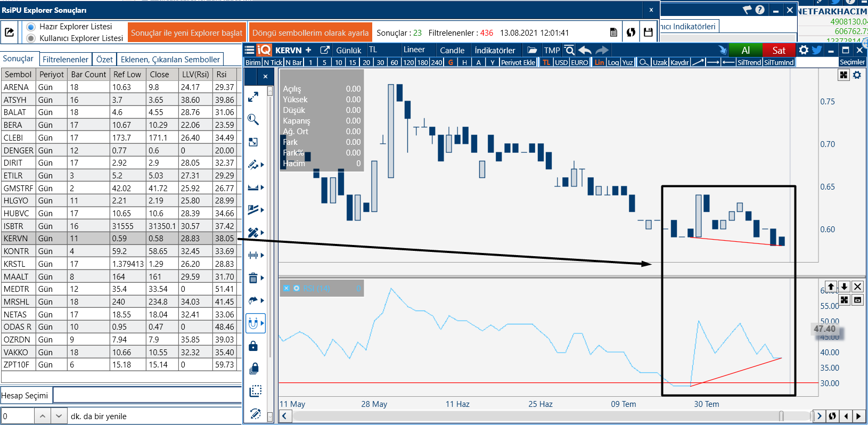Move the RSI panel down with the arrow
Viewport: 868px width, 425px height.
844,287
